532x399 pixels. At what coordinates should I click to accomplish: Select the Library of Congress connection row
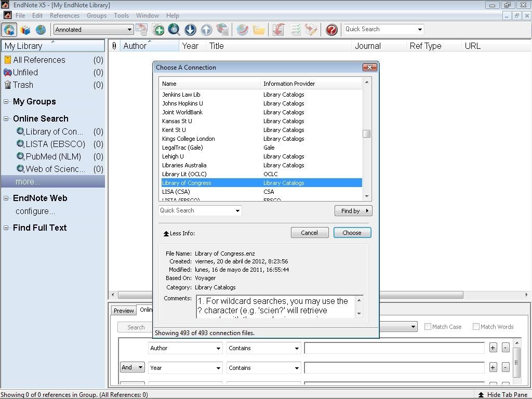(x=262, y=183)
